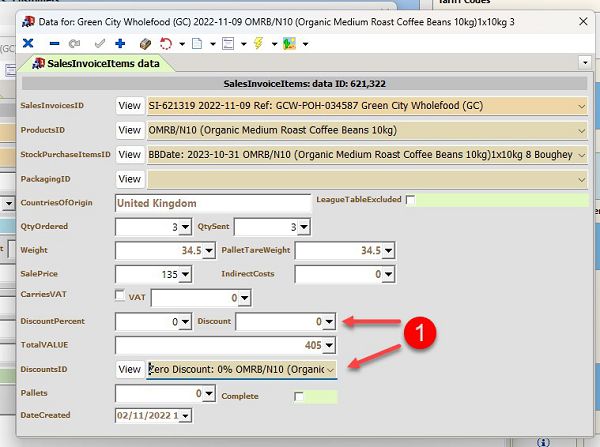Expand the DiscountsID Zero Discount combo box

click(x=331, y=370)
